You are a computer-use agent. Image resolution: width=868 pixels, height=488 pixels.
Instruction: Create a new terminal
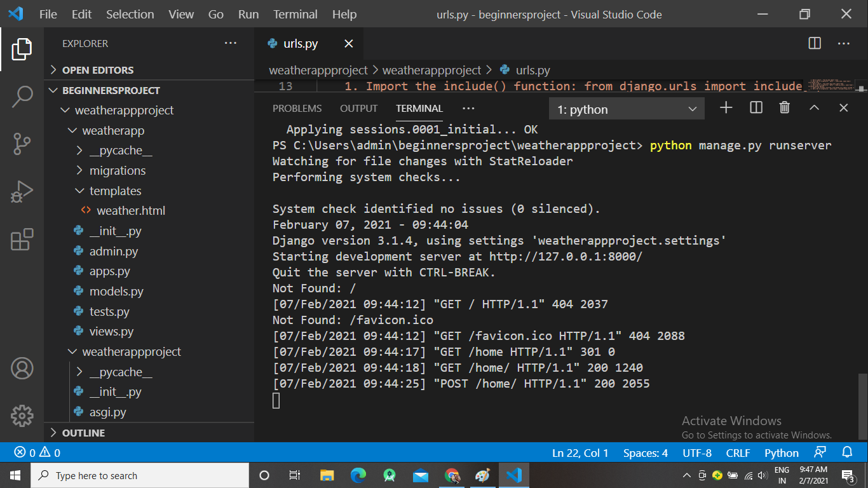click(726, 107)
